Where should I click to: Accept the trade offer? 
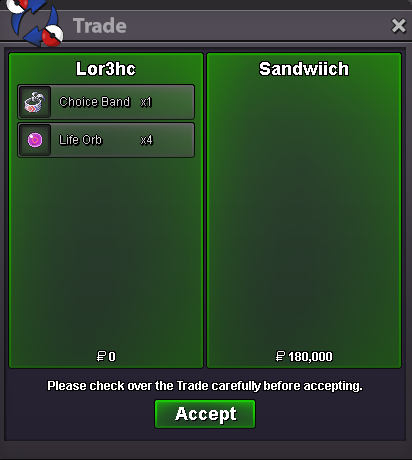click(x=205, y=414)
